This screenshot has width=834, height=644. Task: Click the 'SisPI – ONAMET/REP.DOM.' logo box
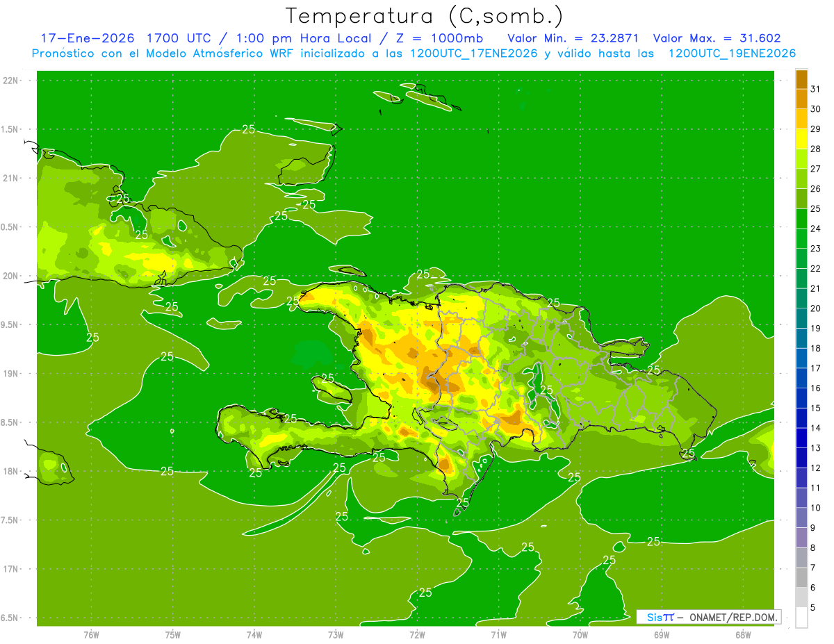point(708,617)
